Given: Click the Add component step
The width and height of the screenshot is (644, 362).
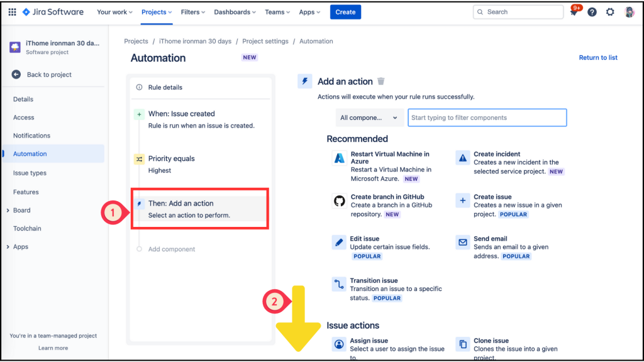Looking at the screenshot, I should [x=172, y=249].
